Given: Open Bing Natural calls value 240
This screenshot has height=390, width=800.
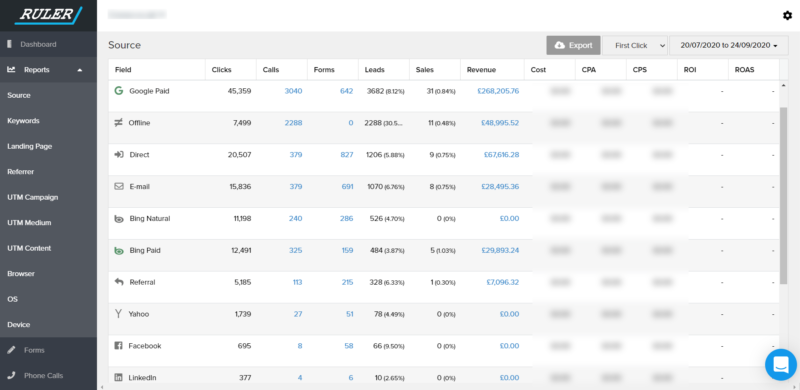Looking at the screenshot, I should [x=295, y=218].
